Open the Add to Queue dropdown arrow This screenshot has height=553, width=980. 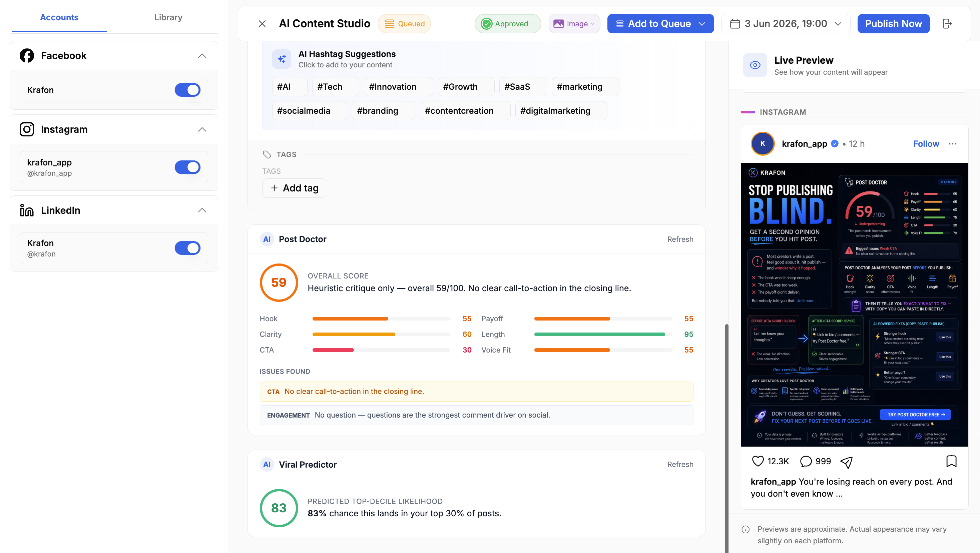(702, 24)
